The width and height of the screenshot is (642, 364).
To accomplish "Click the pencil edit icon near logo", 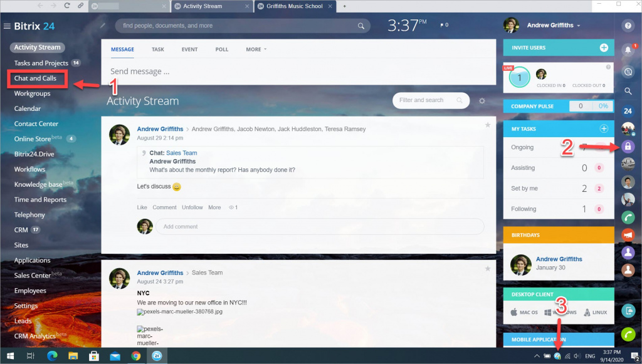I will (103, 25).
